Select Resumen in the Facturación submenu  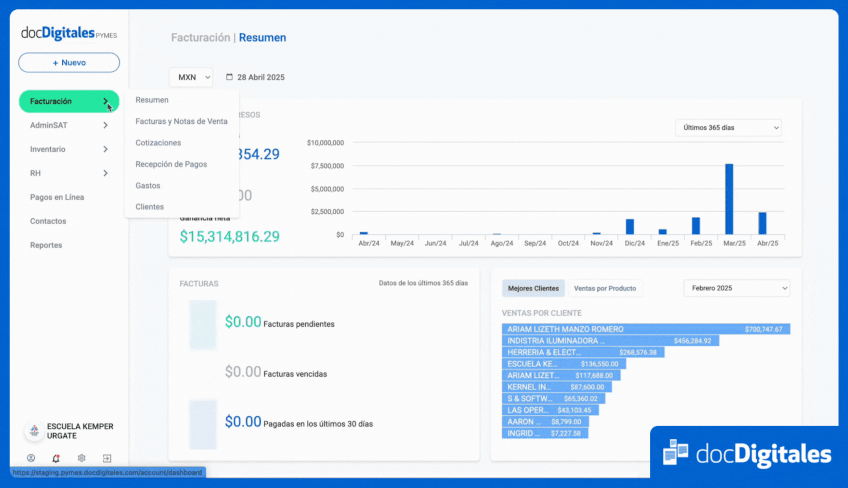point(152,100)
